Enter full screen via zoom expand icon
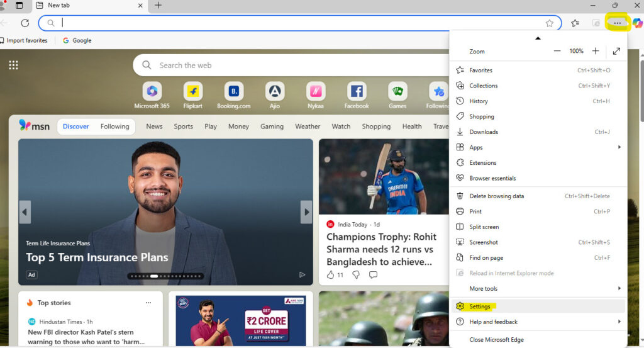 616,51
